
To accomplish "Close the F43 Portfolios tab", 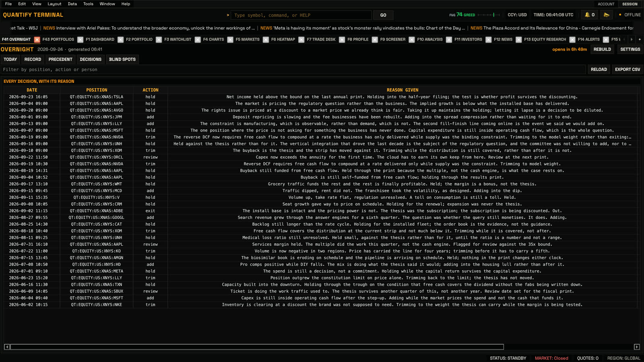I will [80, 39].
